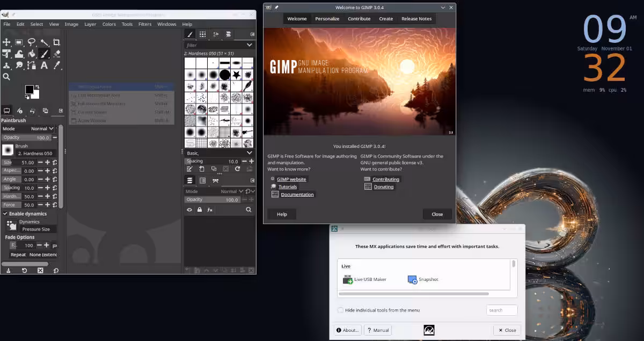This screenshot has height=341, width=644.
Task: Expand the brush filter dropdown arrow
Action: 249,45
